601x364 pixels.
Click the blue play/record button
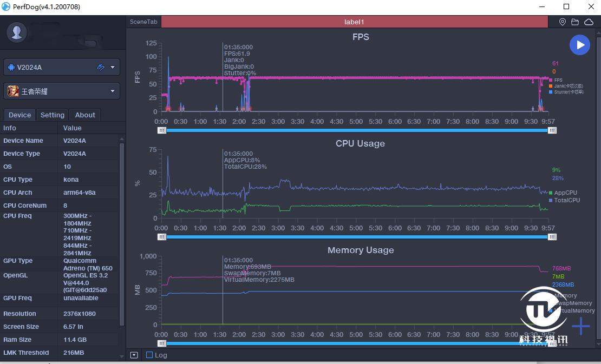coord(580,45)
